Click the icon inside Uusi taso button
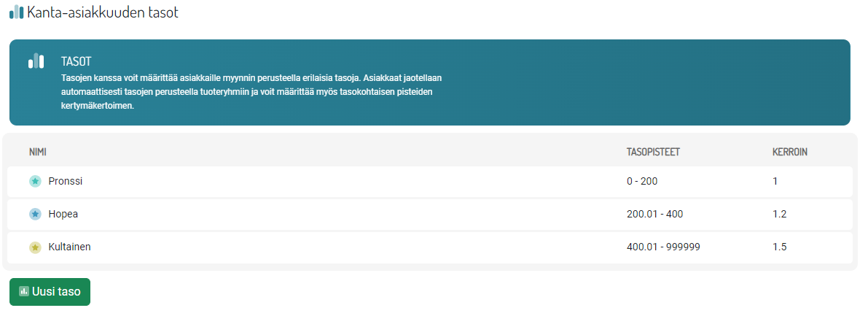868x316 pixels. 24,291
